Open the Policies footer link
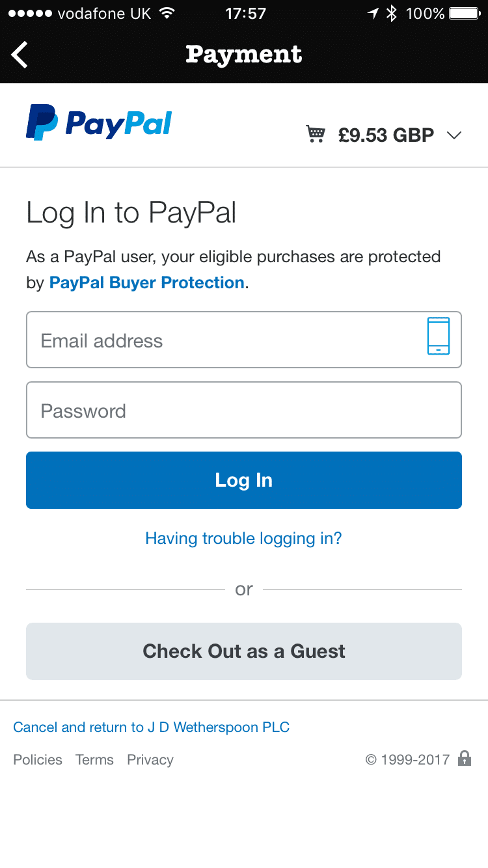 click(38, 759)
